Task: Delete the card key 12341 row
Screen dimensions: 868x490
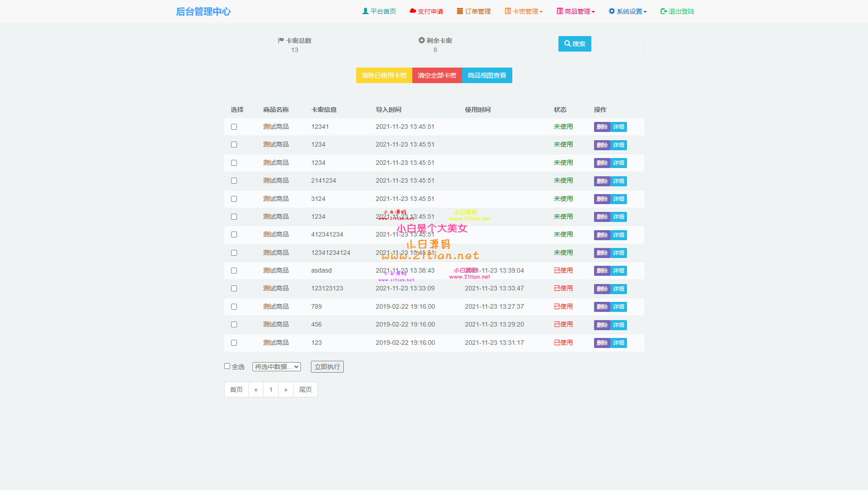Action: [x=602, y=127]
